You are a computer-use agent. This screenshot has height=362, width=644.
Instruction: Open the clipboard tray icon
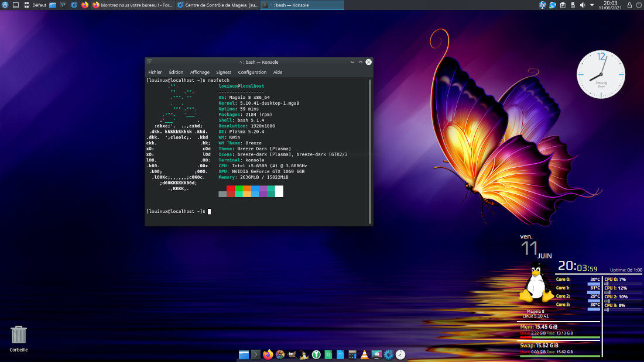[563, 5]
